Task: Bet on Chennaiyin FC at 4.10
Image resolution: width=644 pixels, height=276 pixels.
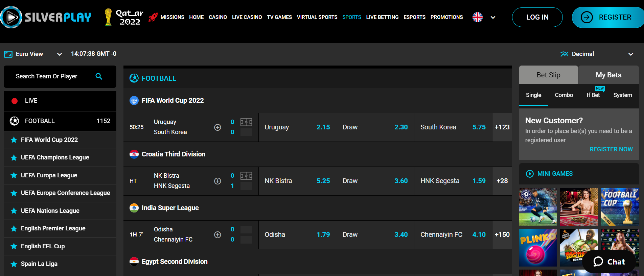Action: [453, 235]
